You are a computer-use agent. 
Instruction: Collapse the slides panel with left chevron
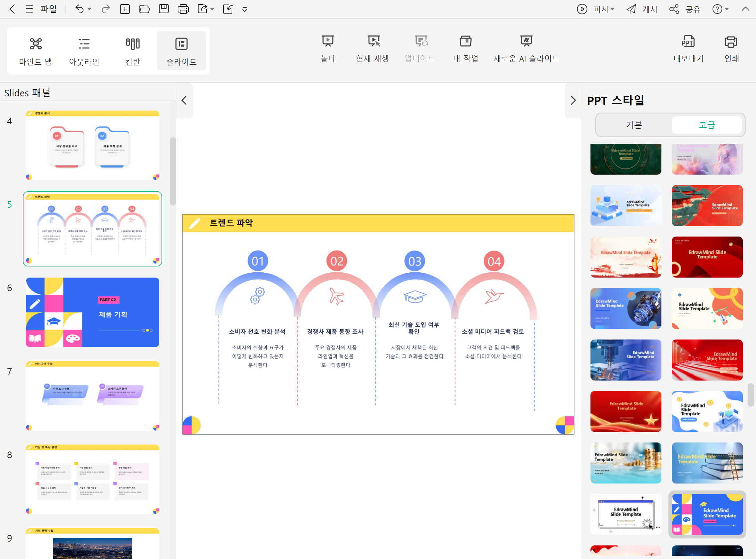pos(184,101)
